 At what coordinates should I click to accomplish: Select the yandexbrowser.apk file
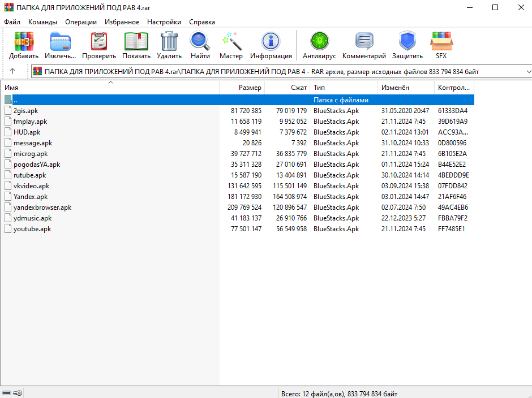[42, 207]
